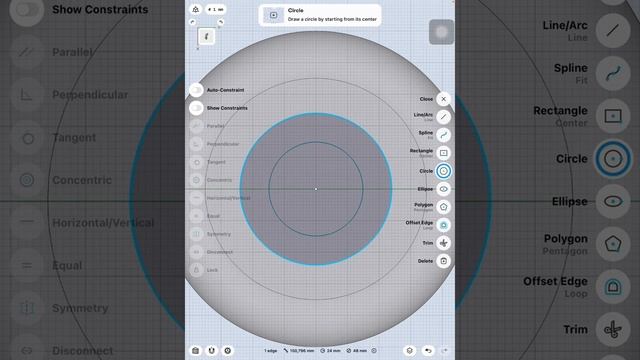Toggle the Show Constraints switch
This screenshot has width=640, height=360.
pos(196,108)
